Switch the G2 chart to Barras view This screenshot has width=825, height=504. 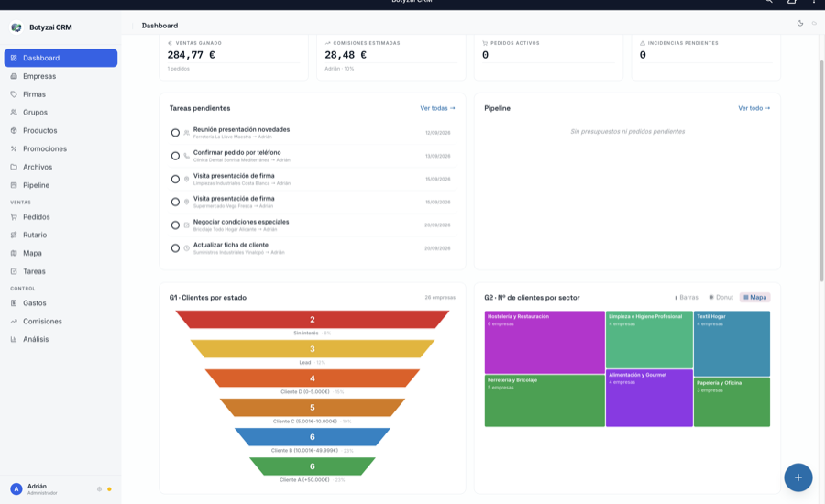[686, 297]
